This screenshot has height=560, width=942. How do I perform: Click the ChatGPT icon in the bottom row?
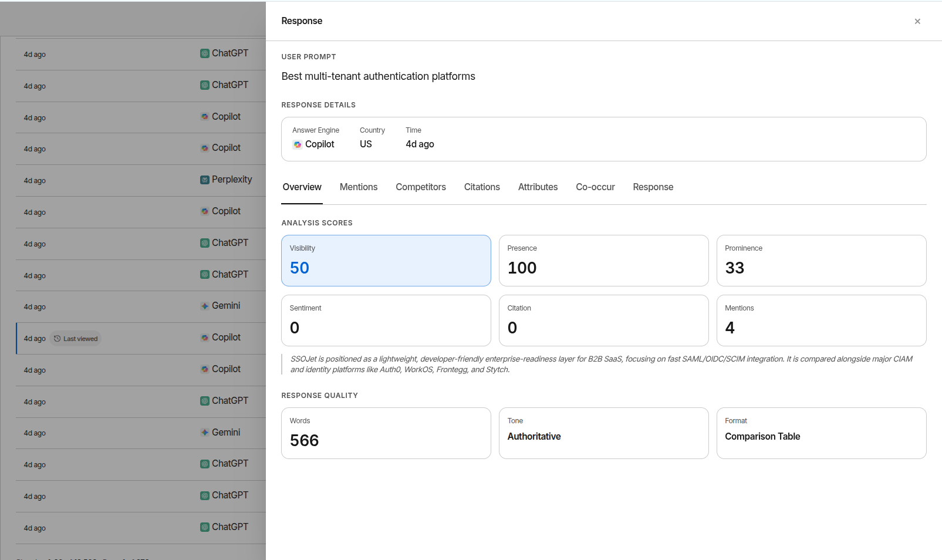(x=205, y=527)
